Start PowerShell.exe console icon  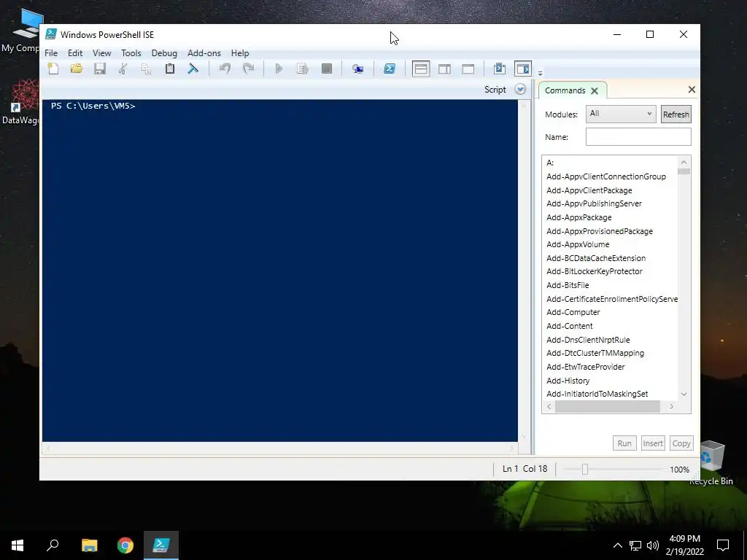click(x=390, y=69)
